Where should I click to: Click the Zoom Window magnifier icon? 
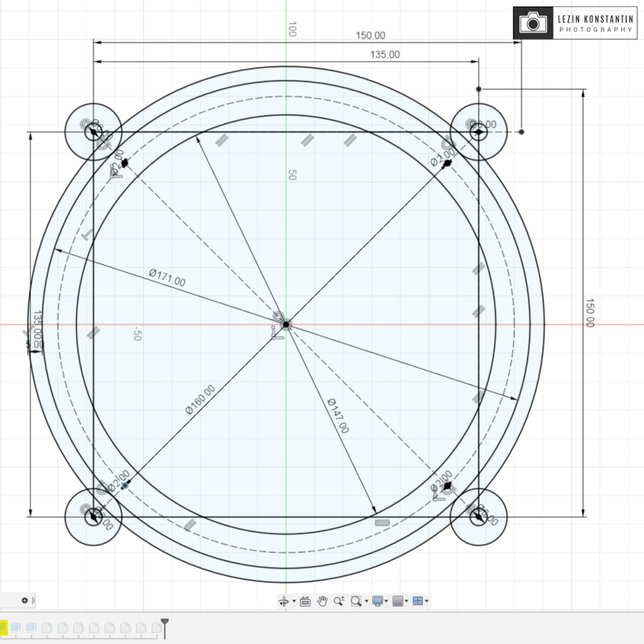(x=356, y=601)
